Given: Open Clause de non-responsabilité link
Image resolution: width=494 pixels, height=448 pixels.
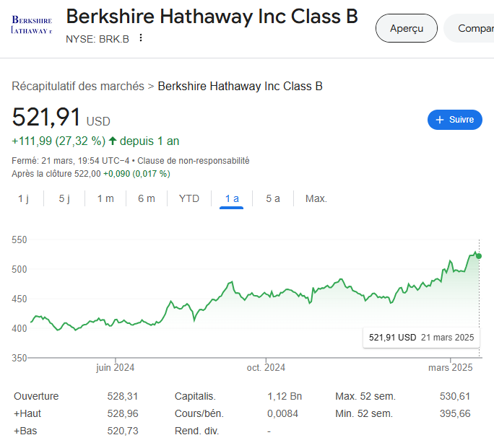Looking at the screenshot, I should tap(193, 161).
